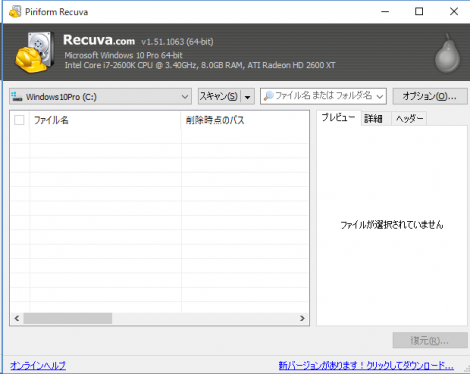Click the scrollbar right arrow
Image resolution: width=470 pixels, height=374 pixels.
(x=302, y=318)
